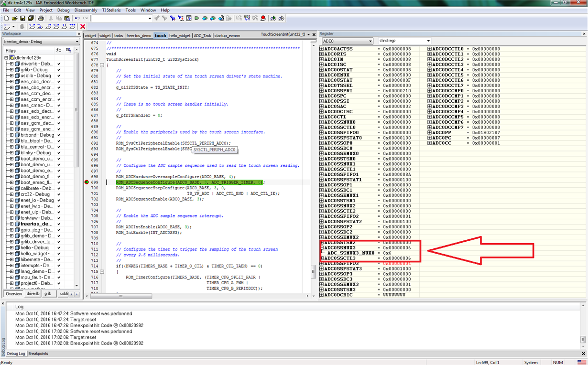Click the Undo arrow icon
Screen dimensions: 588x365
tap(77, 18)
